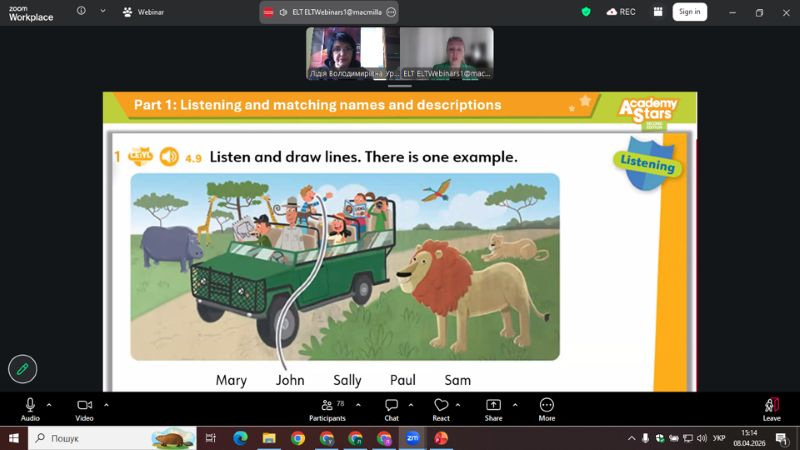The image size is (800, 450).
Task: Click the name John on the slide
Action: point(290,380)
